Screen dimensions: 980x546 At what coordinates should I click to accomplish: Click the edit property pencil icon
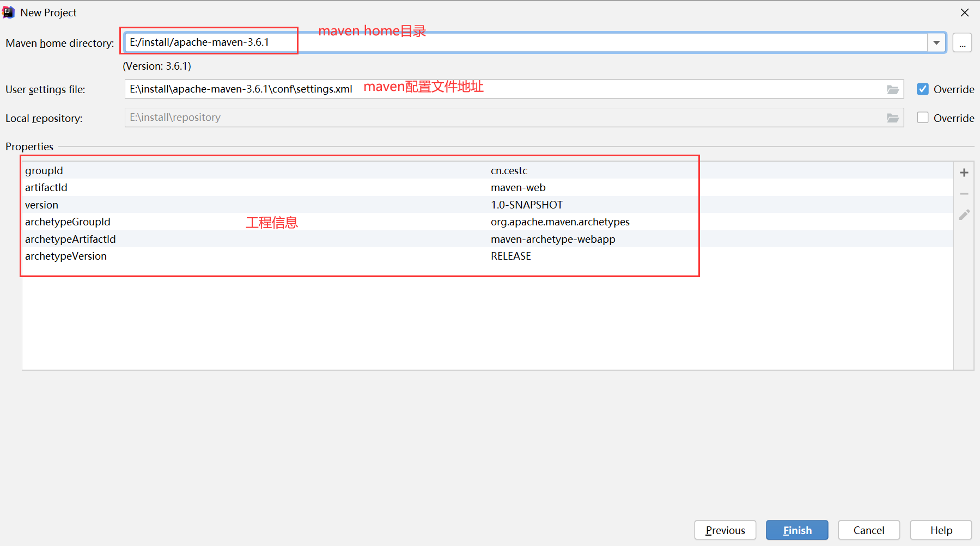tap(964, 215)
